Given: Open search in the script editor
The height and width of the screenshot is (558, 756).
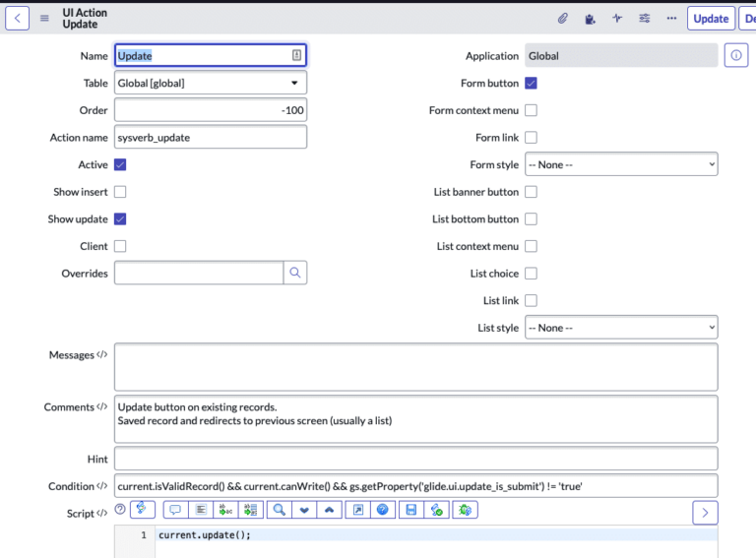Looking at the screenshot, I should (x=280, y=510).
